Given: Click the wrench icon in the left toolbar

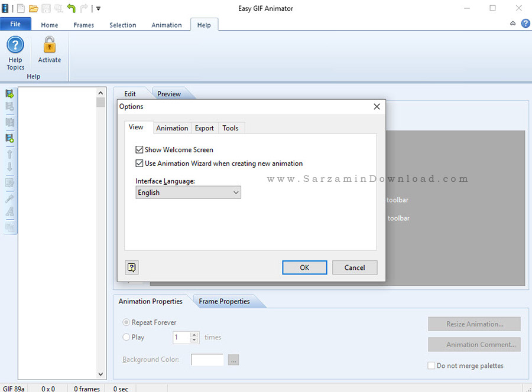Looking at the screenshot, I should point(9,198).
